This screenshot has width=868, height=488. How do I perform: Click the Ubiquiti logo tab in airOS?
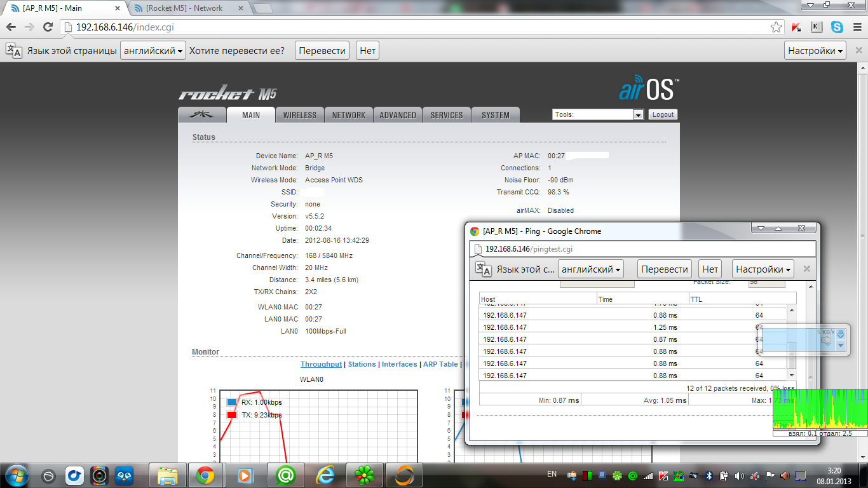click(202, 115)
